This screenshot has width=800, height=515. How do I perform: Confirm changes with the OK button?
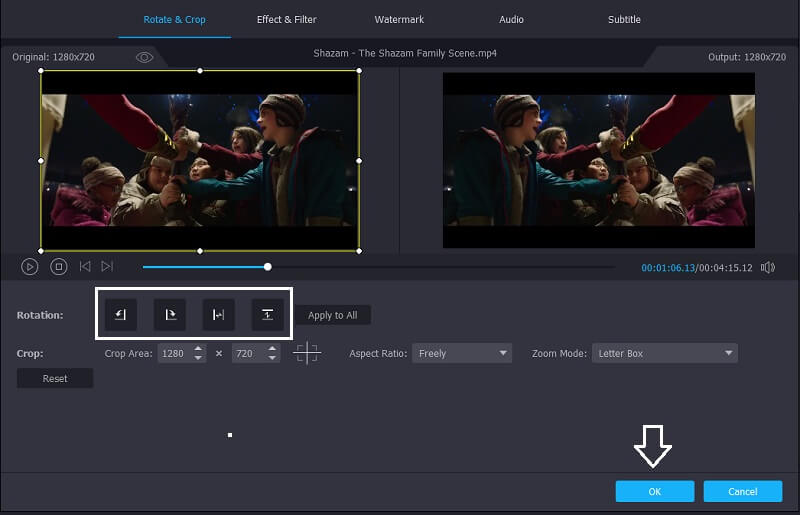[654, 491]
